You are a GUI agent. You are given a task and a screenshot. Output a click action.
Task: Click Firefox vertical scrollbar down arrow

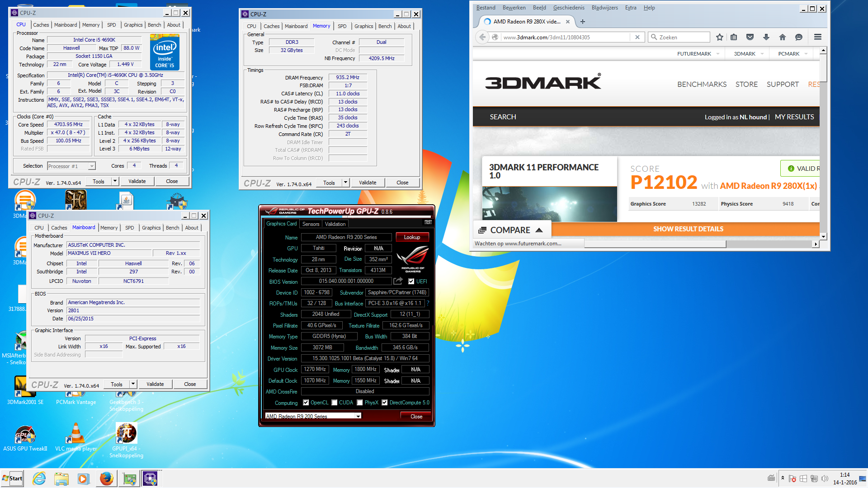point(823,236)
